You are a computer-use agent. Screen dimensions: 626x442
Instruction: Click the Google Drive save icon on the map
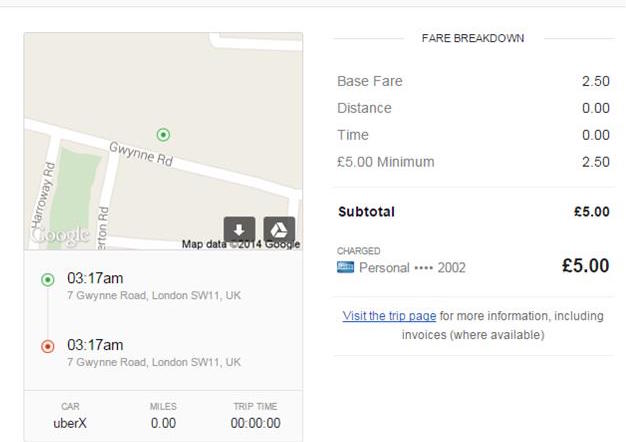[279, 230]
